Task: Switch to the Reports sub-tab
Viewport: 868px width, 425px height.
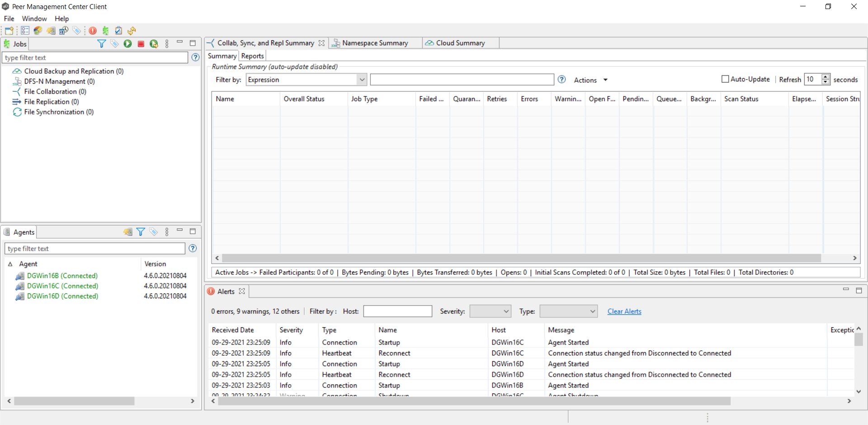Action: coord(252,56)
